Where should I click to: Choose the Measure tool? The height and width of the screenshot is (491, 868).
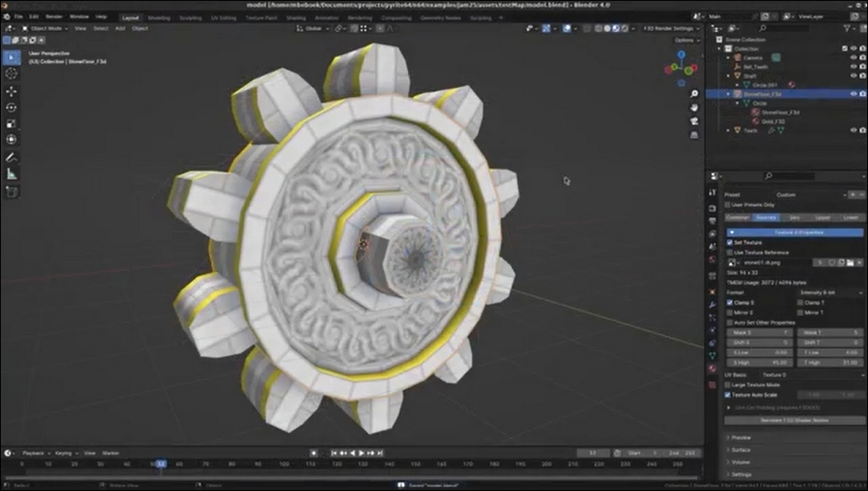click(11, 173)
